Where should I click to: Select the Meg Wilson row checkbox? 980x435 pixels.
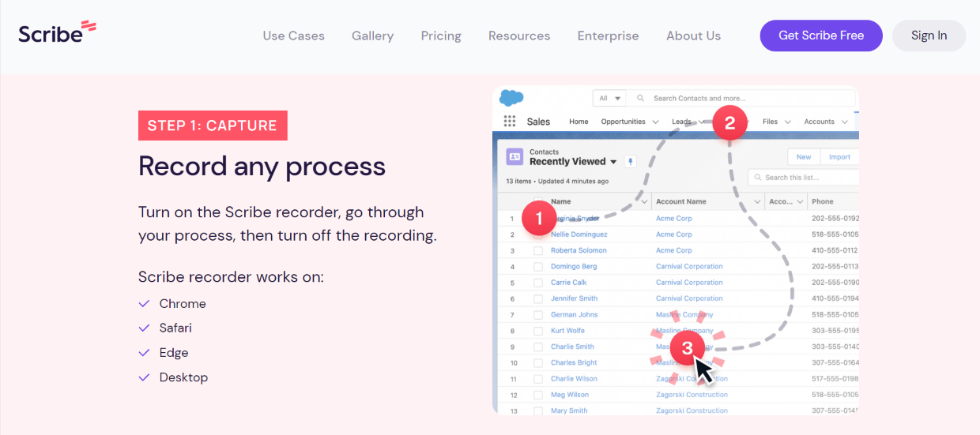538,395
